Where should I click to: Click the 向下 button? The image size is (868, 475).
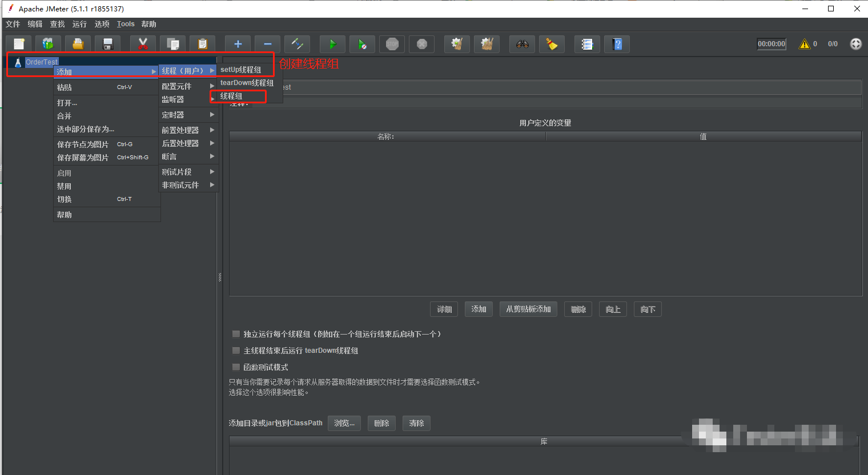[x=648, y=309]
